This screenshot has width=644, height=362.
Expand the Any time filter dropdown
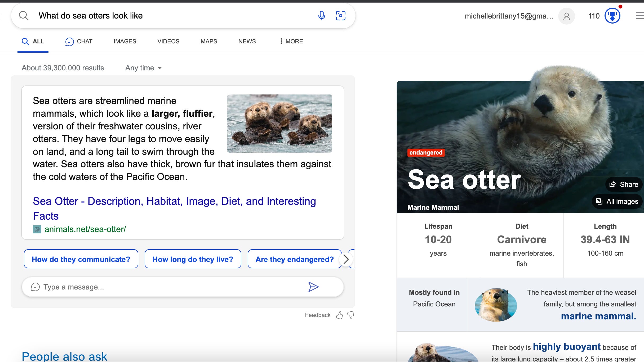pyautogui.click(x=143, y=68)
